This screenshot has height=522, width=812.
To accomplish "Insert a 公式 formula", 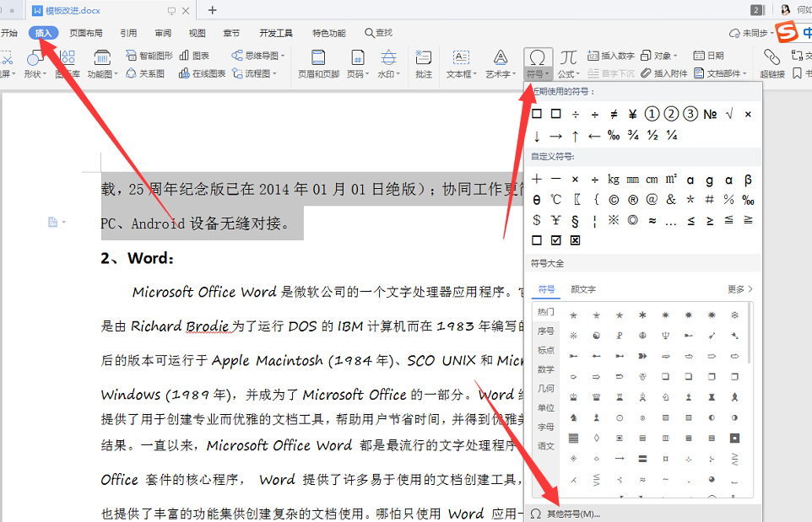I will (x=569, y=63).
